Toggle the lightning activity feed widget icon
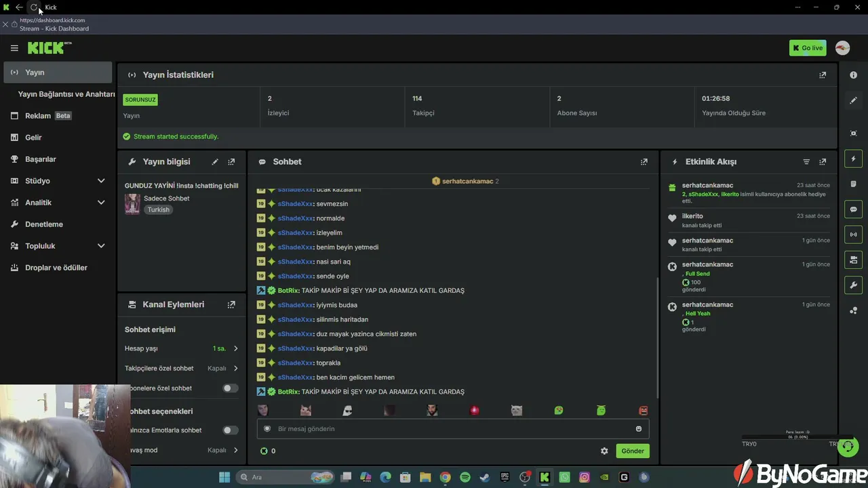This screenshot has height=488, width=868. (x=854, y=159)
